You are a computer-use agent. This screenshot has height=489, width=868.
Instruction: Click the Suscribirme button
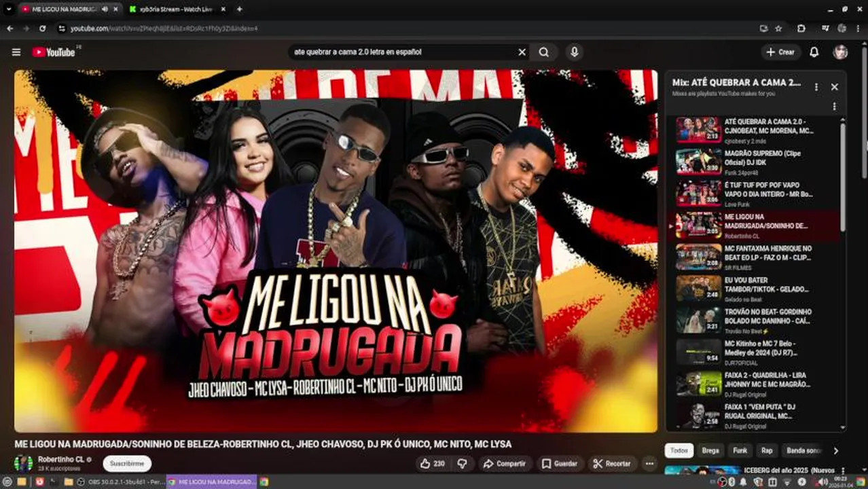tap(127, 464)
